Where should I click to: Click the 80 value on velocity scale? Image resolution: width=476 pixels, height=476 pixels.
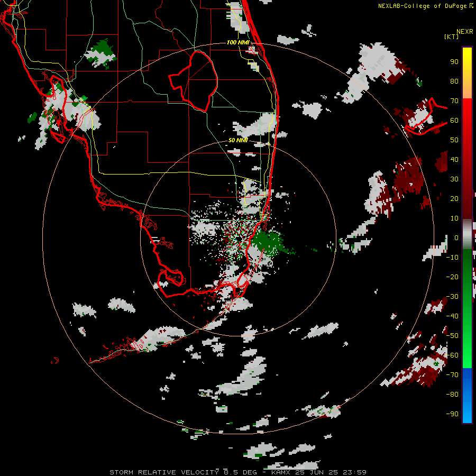click(454, 81)
